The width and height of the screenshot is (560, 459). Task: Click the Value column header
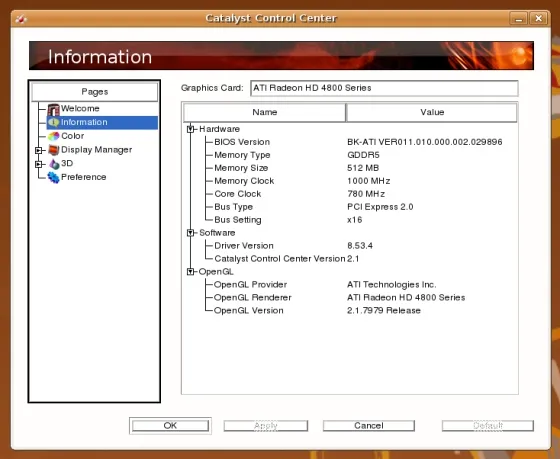[432, 112]
